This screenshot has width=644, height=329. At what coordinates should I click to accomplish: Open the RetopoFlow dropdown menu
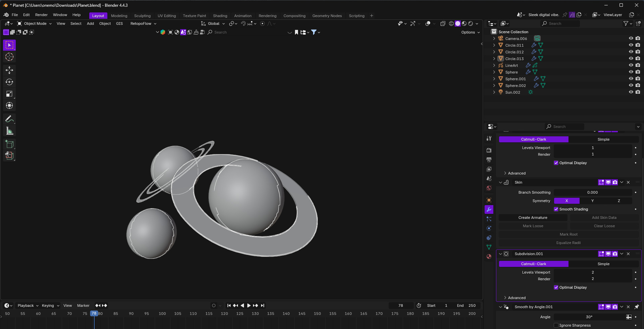click(143, 23)
